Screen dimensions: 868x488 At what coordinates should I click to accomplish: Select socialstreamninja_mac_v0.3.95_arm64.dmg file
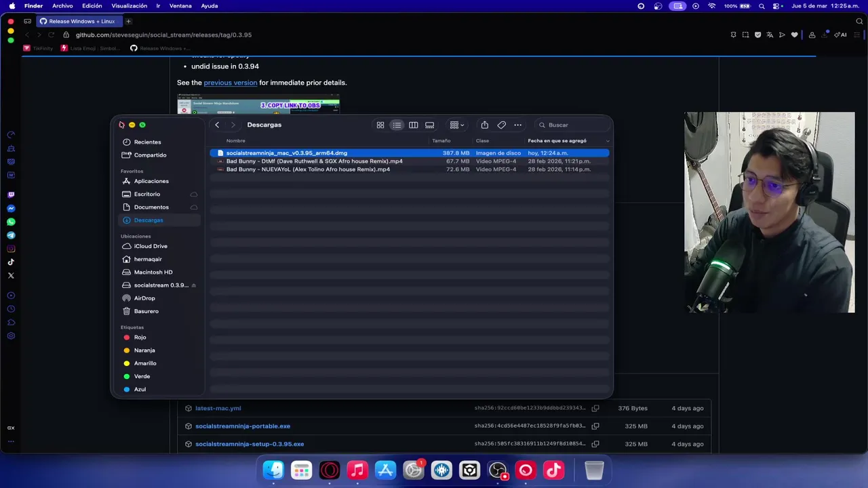pyautogui.click(x=410, y=153)
